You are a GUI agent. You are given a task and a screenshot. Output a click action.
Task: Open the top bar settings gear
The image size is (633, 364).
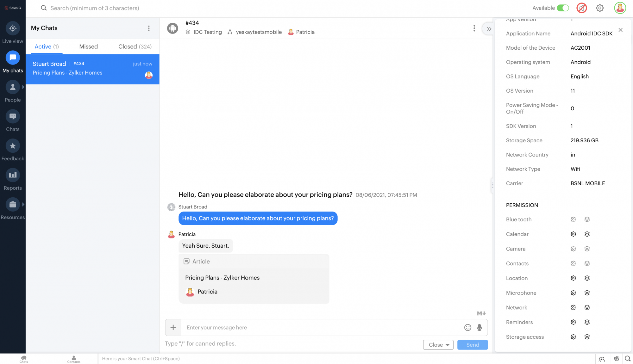pos(599,8)
